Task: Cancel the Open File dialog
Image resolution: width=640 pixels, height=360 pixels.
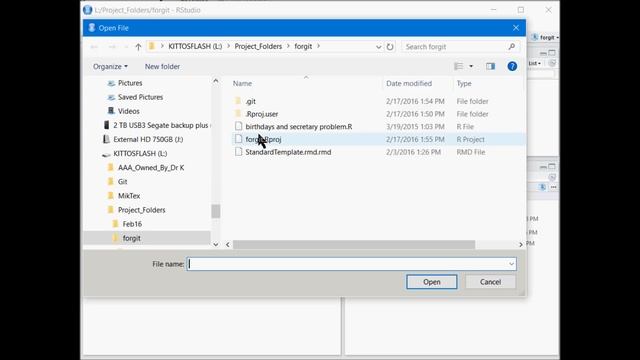Action: (490, 282)
